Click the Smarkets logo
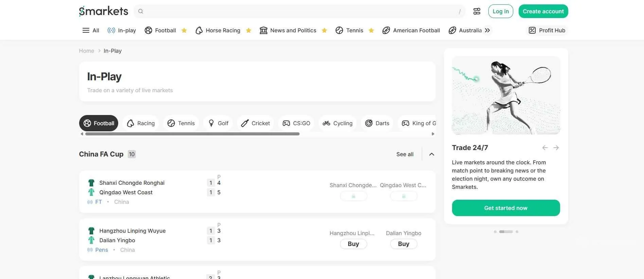Image resolution: width=644 pixels, height=279 pixels. pyautogui.click(x=104, y=11)
